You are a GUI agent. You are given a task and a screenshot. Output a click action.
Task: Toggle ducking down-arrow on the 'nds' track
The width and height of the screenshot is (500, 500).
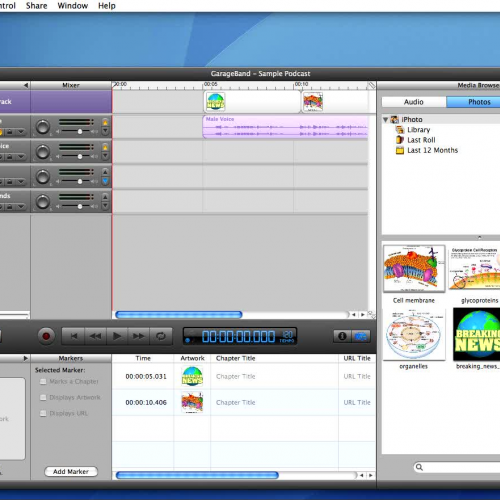tap(105, 206)
